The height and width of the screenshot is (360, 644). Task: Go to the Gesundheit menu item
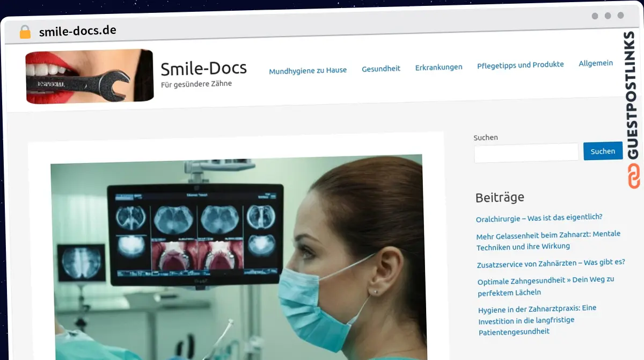click(381, 68)
